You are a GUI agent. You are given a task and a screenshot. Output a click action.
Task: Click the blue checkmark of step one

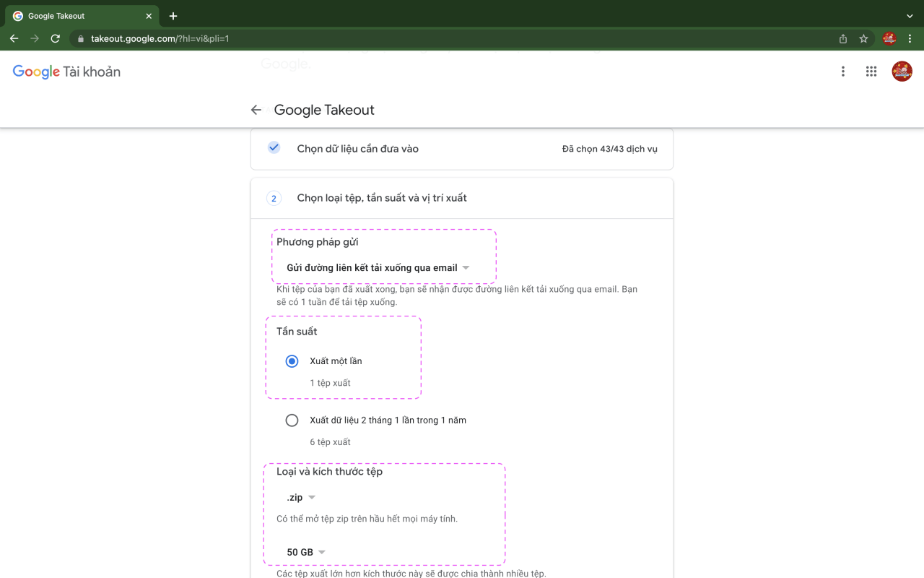[x=274, y=147]
